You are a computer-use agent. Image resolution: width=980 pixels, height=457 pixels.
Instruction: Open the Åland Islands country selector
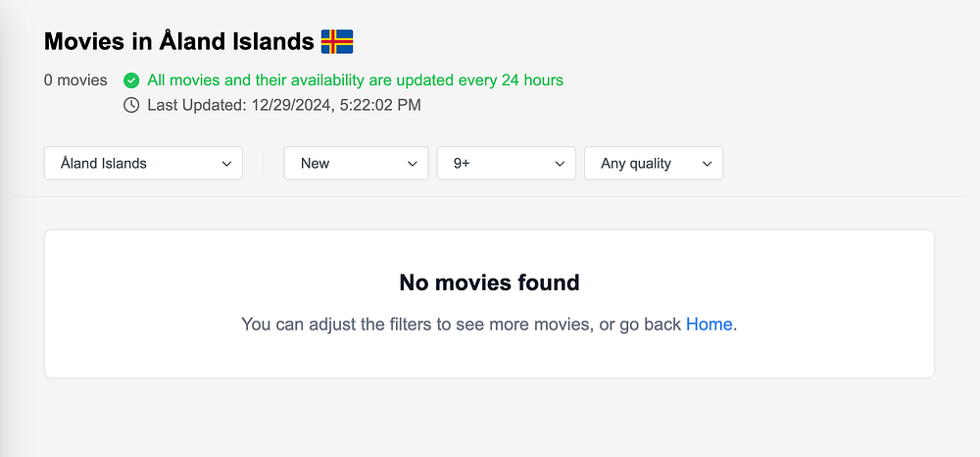click(x=143, y=164)
